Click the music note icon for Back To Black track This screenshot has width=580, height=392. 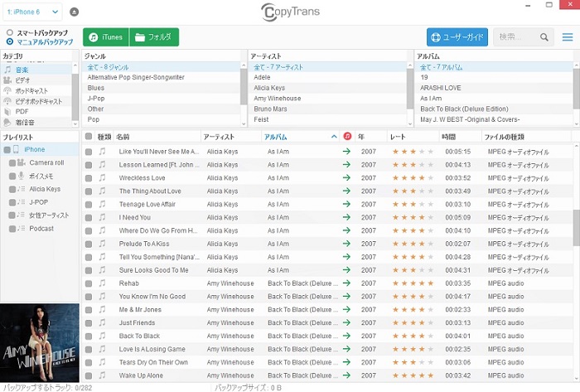(103, 336)
